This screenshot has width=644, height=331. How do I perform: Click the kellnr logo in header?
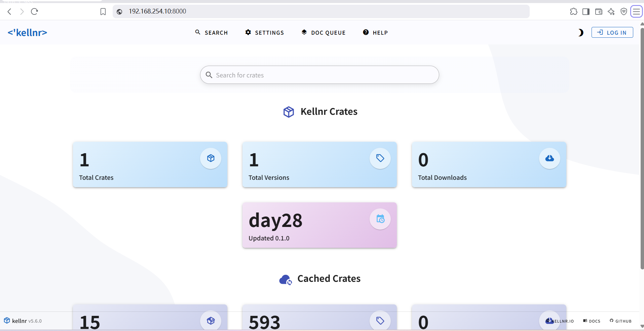point(27,33)
